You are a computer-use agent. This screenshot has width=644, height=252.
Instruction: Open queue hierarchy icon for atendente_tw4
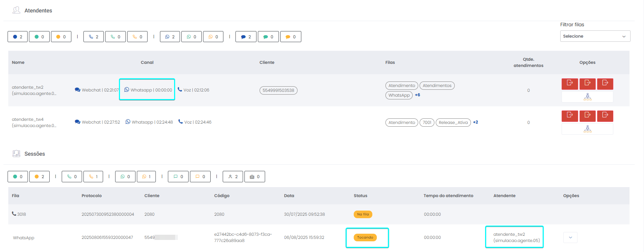pyautogui.click(x=587, y=129)
